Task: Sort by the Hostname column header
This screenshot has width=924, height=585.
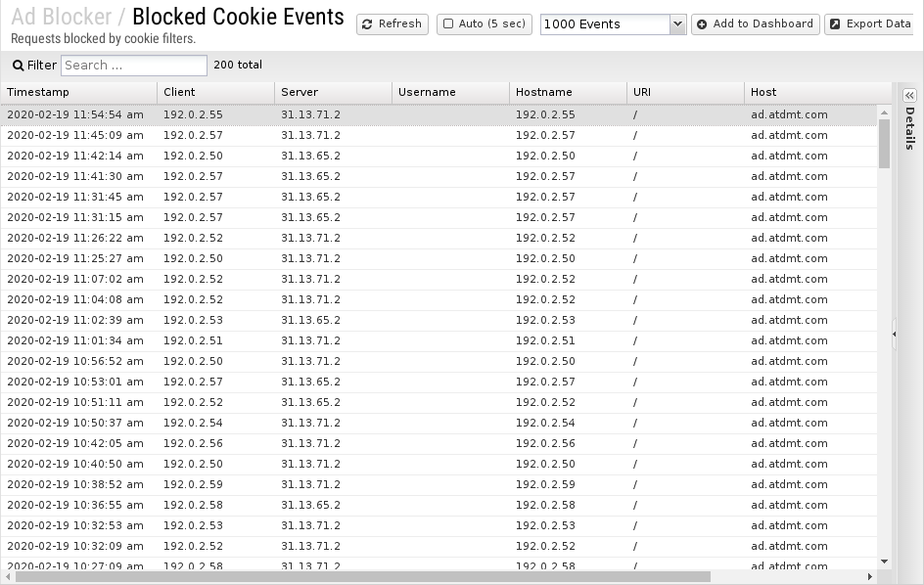Action: (x=544, y=92)
